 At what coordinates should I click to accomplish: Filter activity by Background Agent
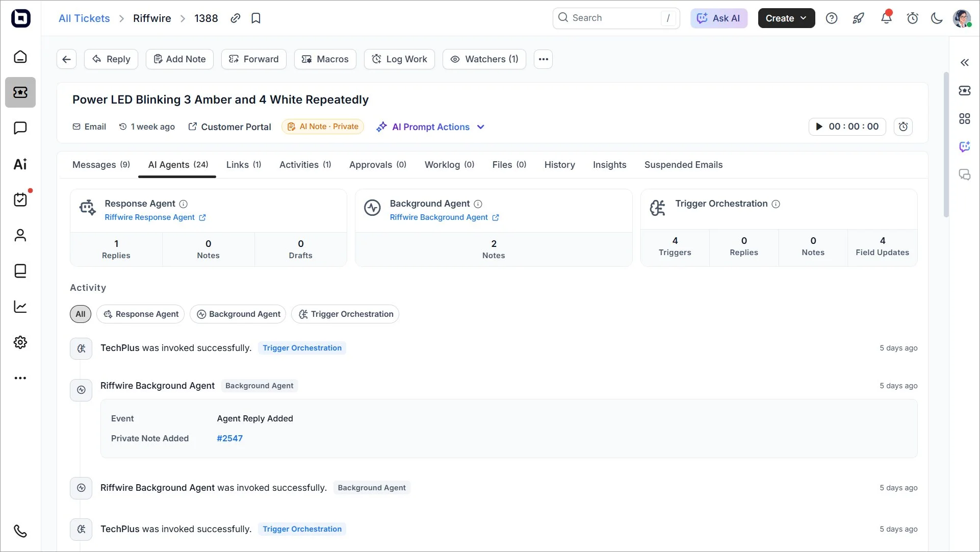[x=238, y=314]
